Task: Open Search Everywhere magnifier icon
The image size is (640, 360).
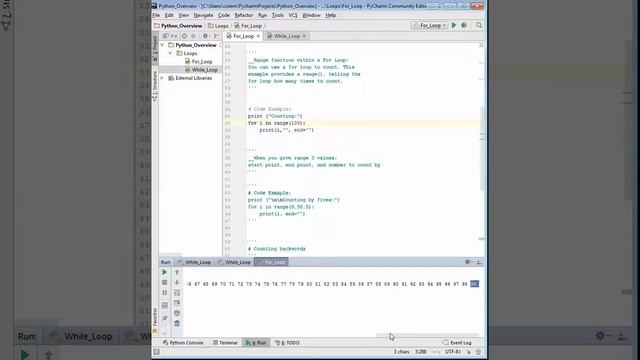Action: click(x=479, y=25)
